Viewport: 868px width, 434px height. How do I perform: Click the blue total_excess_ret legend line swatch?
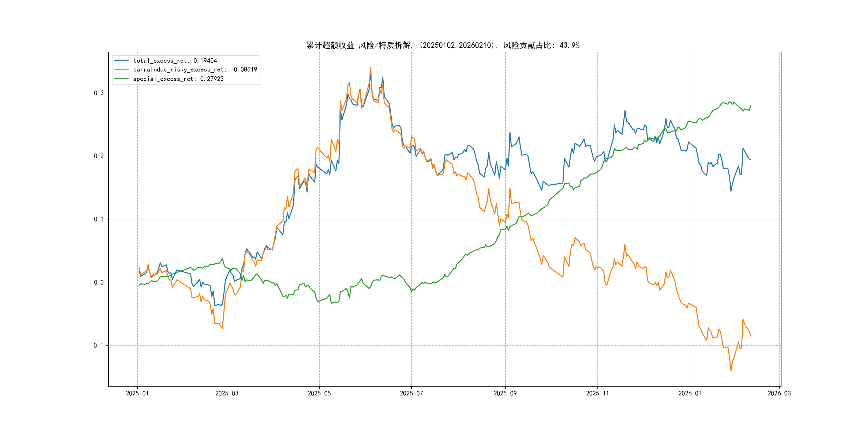tap(121, 61)
